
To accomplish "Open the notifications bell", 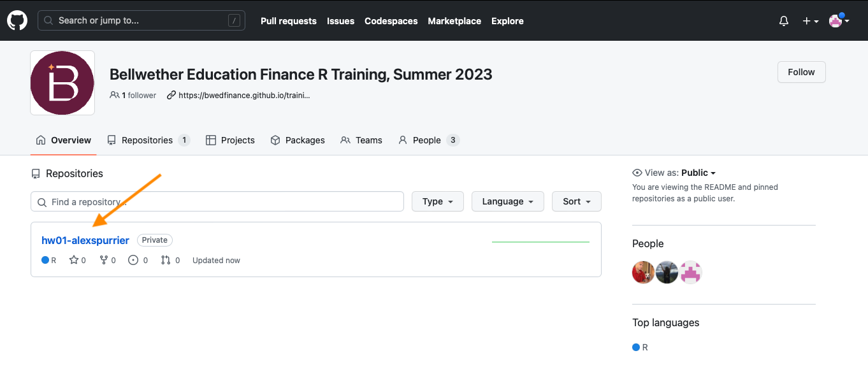I will point(784,21).
